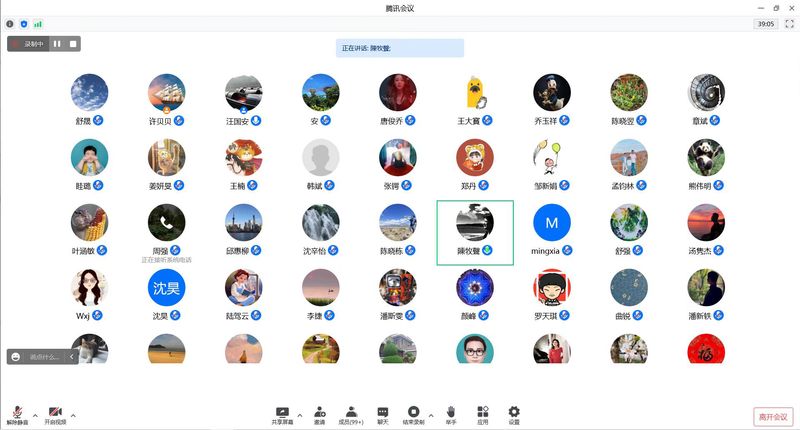Open the Share Screen (共享屏幕) tool
The height and width of the screenshot is (430, 800).
click(x=282, y=412)
